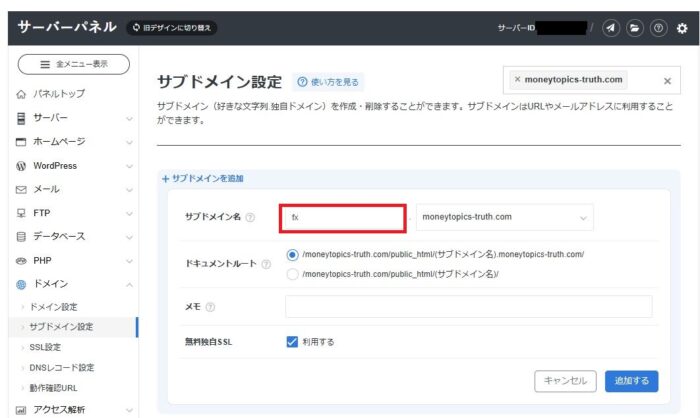Open the file manager folder icon
Screen dimensions: 700x418
pyautogui.click(x=634, y=28)
